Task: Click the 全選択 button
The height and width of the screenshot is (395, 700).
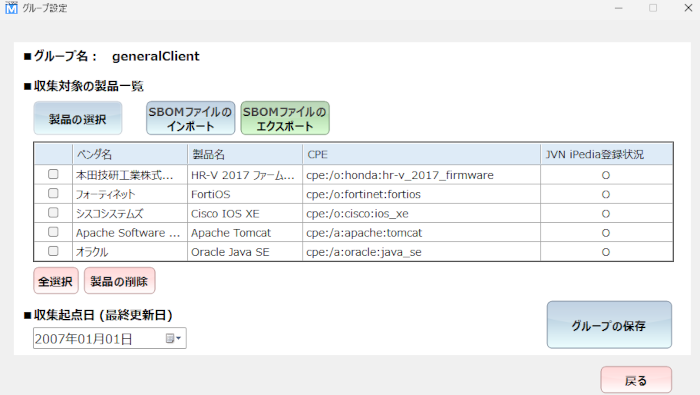Action: coord(56,281)
